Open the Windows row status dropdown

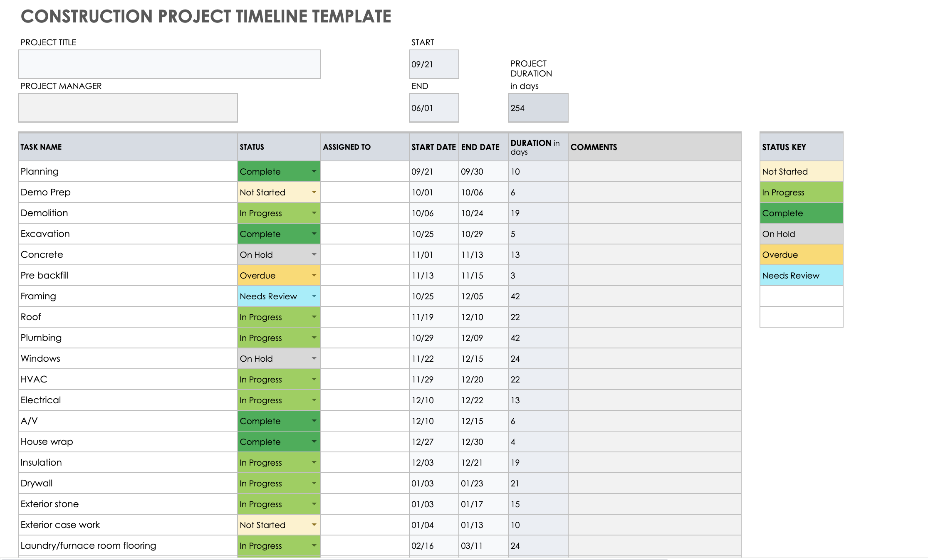coord(313,358)
